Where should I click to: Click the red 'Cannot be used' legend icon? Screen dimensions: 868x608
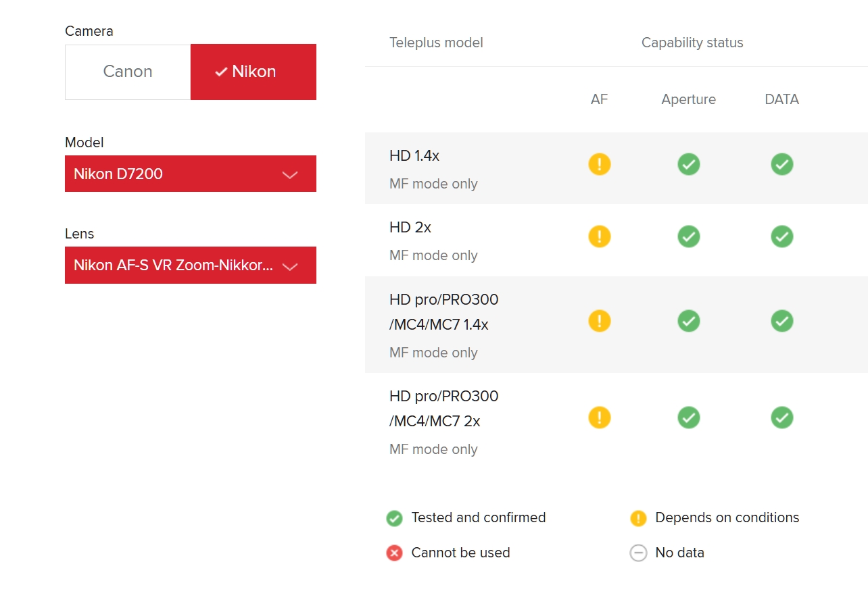point(395,553)
